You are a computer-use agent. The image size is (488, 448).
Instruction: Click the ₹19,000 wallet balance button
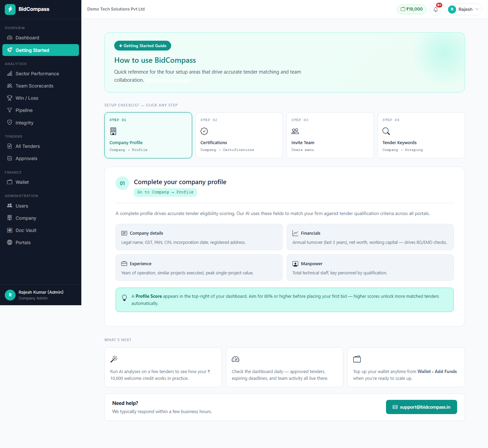412,9
